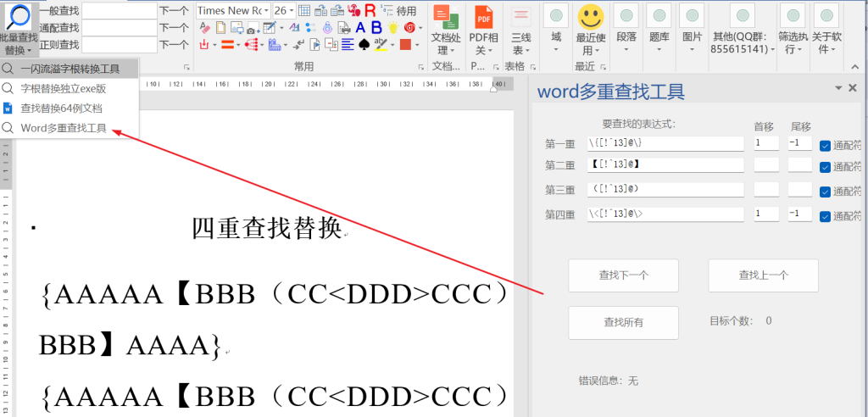
Task: Click the table grid icon beside font size
Action: click(304, 10)
